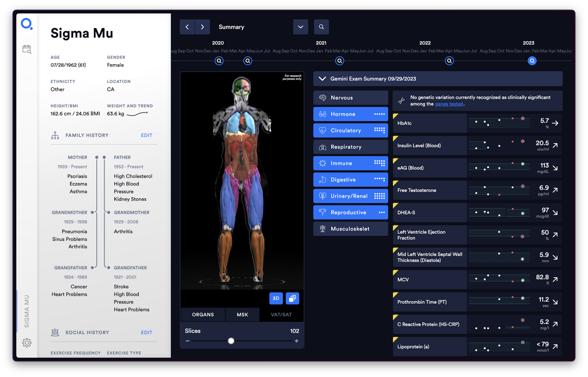This screenshot has width=588, height=377.
Task: Click the search magnifier button
Action: 321,27
